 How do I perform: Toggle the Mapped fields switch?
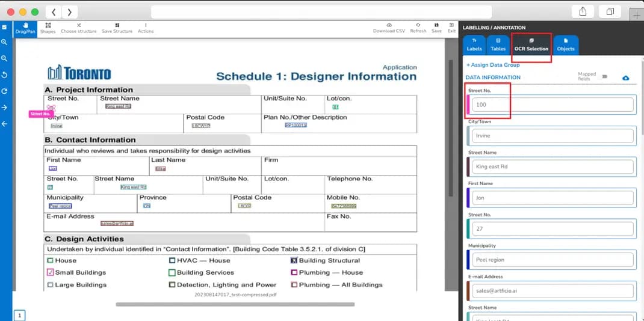604,77
